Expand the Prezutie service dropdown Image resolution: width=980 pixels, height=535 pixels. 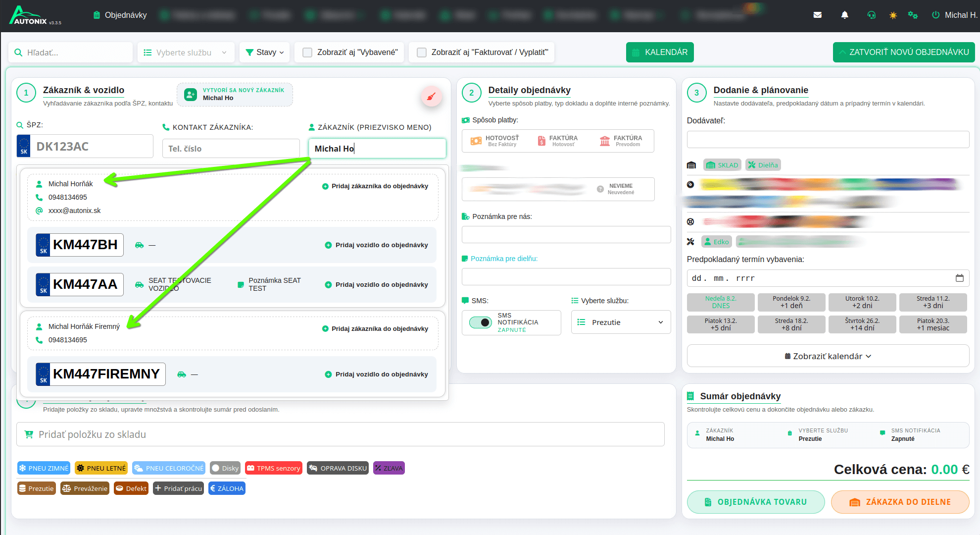coord(621,322)
